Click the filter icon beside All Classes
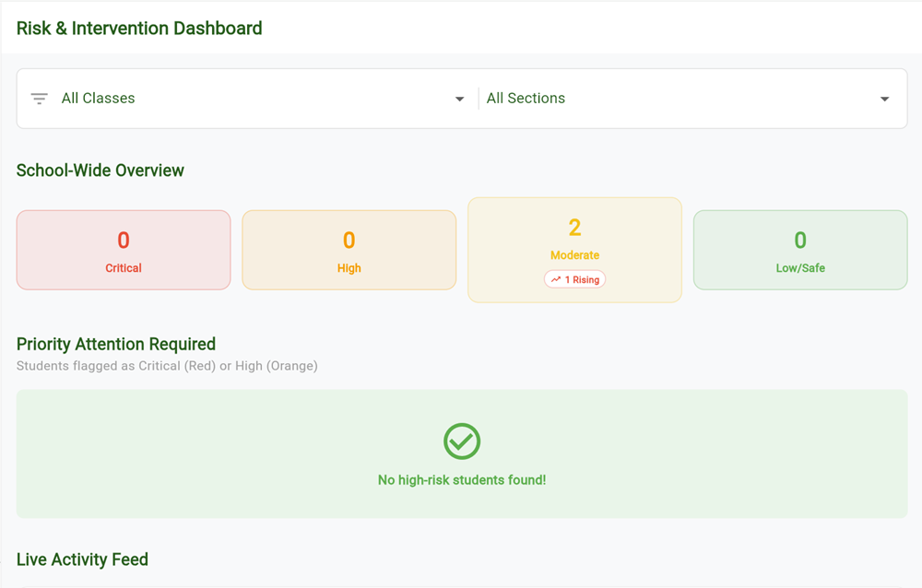Screen dimensions: 922x588 pyautogui.click(x=38, y=98)
